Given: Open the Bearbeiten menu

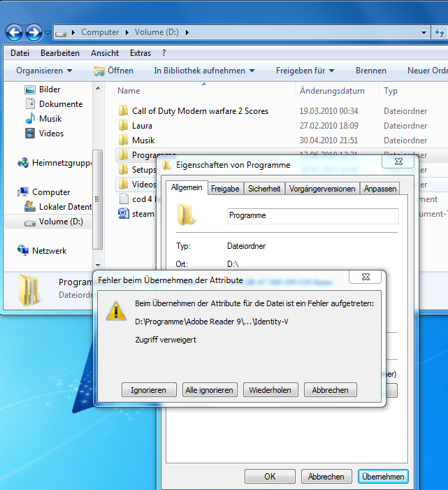Looking at the screenshot, I should point(60,53).
